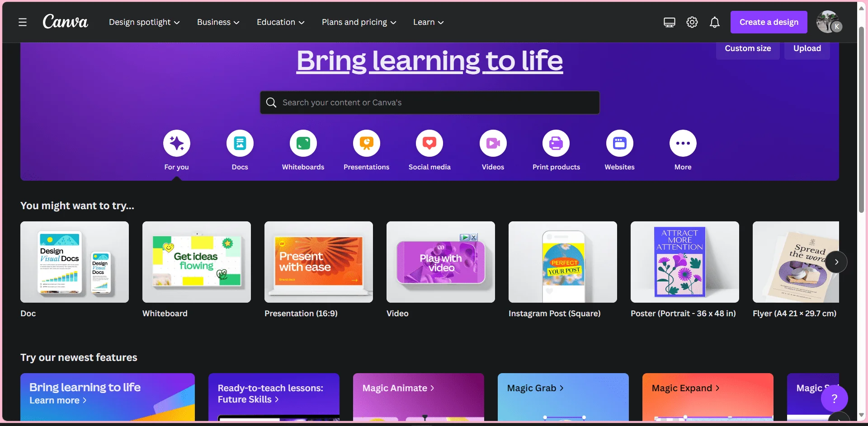Expand the Business menu
This screenshot has width=868, height=426.
click(218, 22)
